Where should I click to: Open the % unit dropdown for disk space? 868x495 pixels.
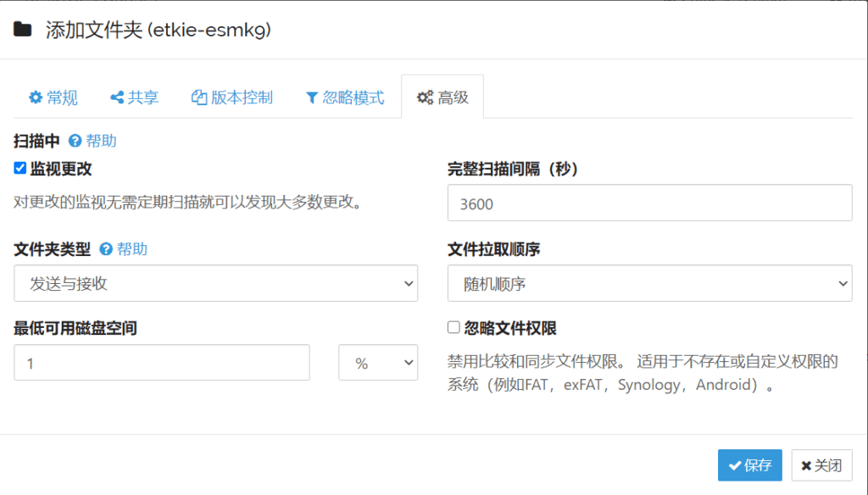click(378, 363)
